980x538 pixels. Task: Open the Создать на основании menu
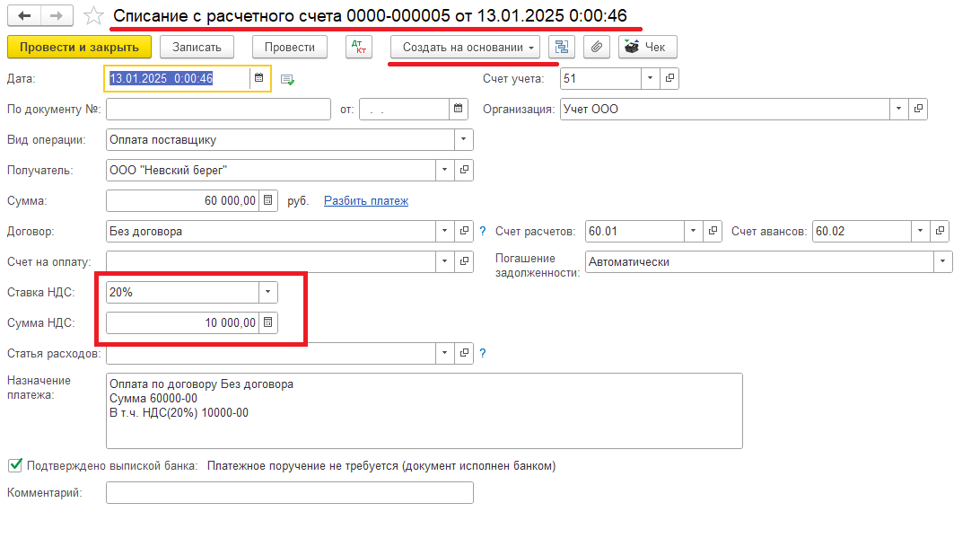468,47
